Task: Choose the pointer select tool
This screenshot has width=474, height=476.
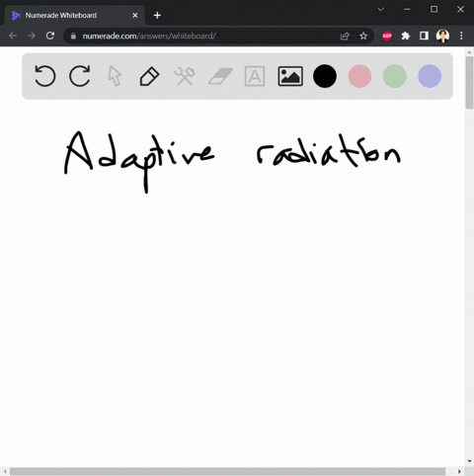Action: pos(115,76)
